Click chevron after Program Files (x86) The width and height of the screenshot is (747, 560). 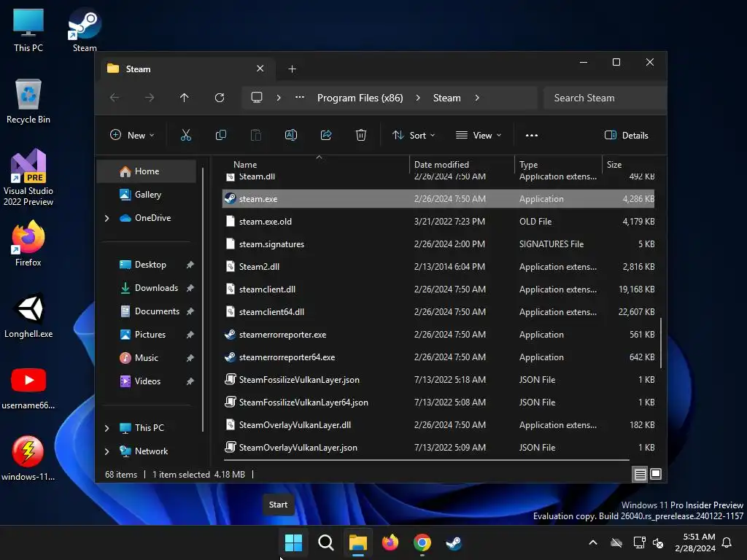[x=418, y=98]
